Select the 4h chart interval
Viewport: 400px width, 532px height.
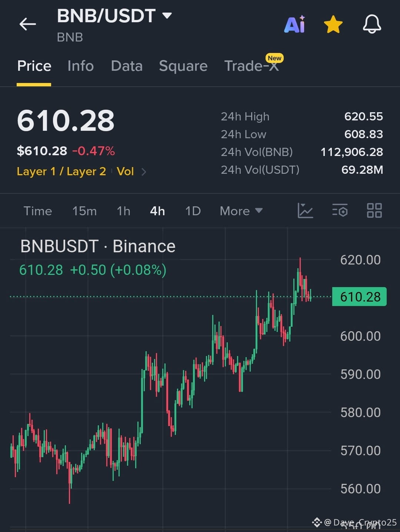(157, 211)
